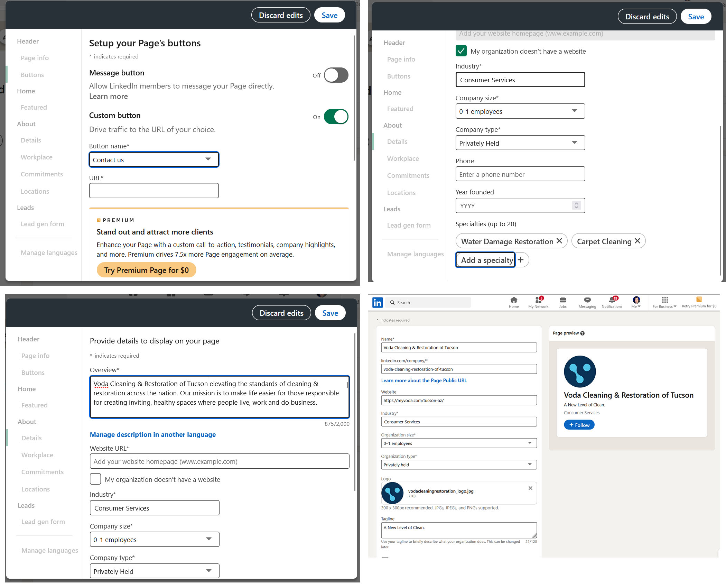This screenshot has height=588, width=726.
Task: Open LinkedIn Jobs icon in navbar
Action: [x=562, y=300]
